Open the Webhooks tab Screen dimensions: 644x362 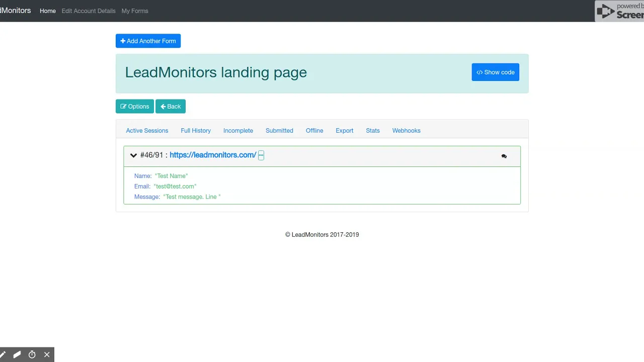[407, 131]
